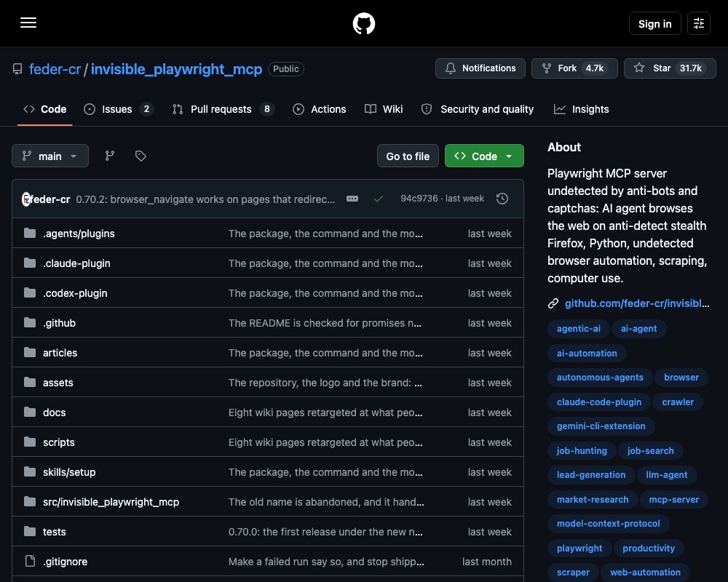Select the playwright topic tag
Screen dimensions: 728x582
pyautogui.click(x=579, y=548)
